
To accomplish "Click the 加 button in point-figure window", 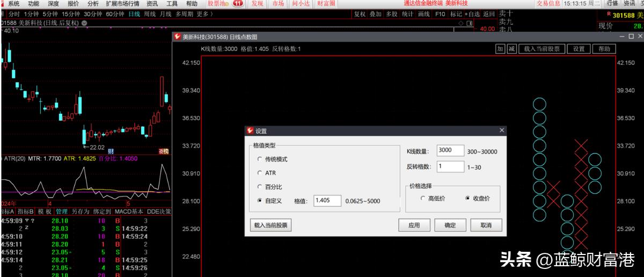I will point(500,49).
